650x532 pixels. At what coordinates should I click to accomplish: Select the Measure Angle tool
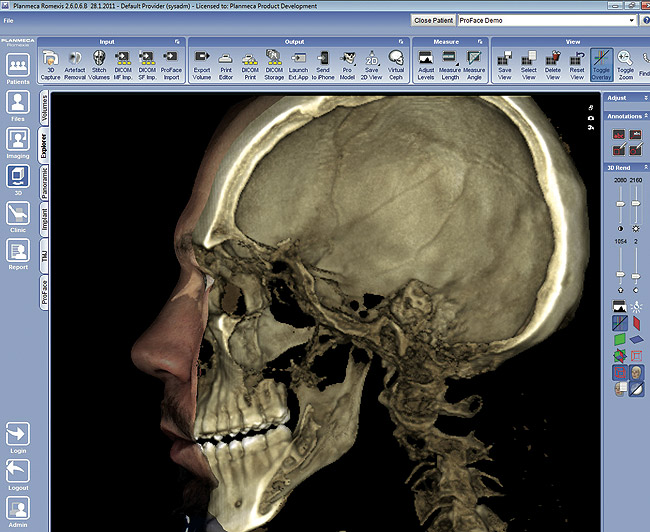tap(474, 65)
